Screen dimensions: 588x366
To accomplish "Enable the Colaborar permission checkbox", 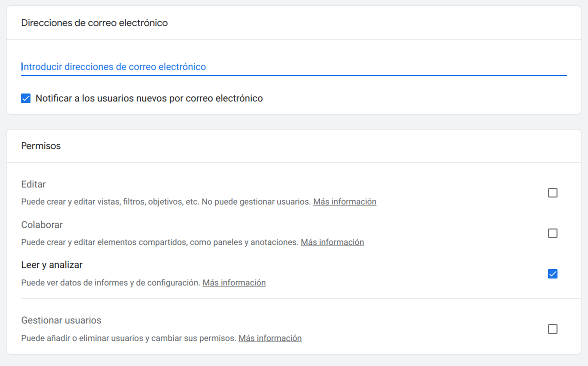I will point(552,233).
